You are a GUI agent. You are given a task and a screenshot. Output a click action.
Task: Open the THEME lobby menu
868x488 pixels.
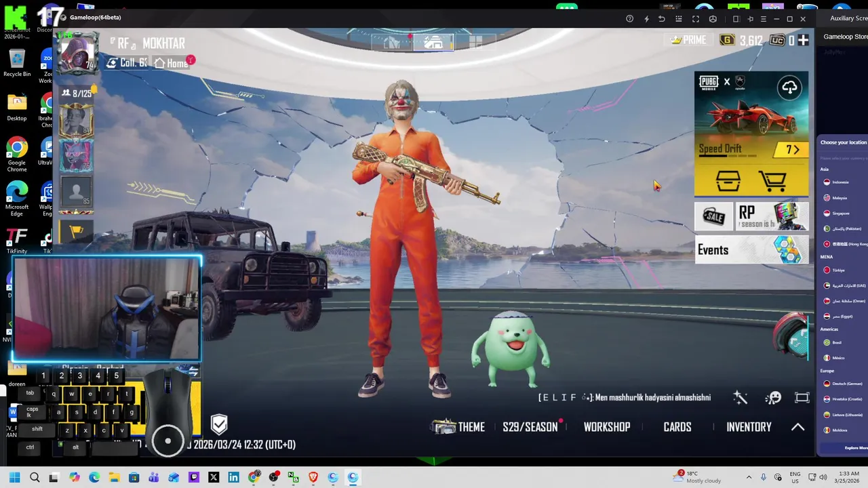click(458, 427)
